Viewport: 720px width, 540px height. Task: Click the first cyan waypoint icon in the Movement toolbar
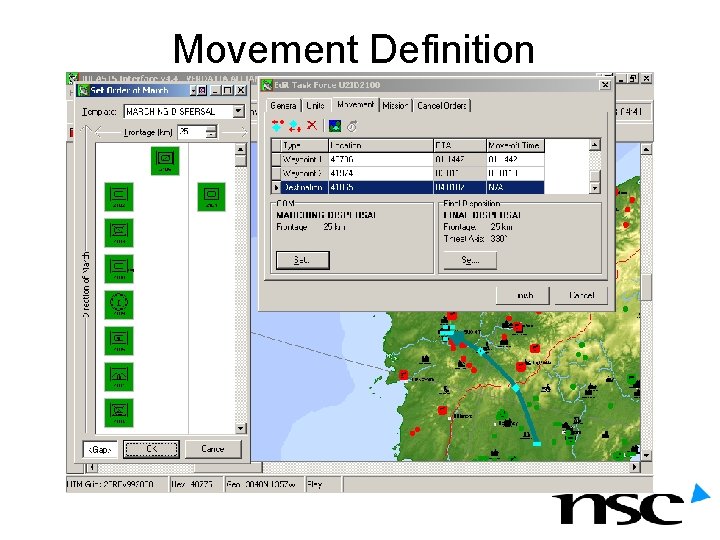(277, 125)
